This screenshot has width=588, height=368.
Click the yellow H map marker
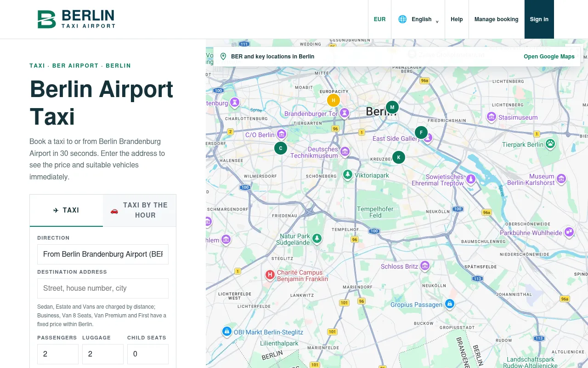point(334,100)
